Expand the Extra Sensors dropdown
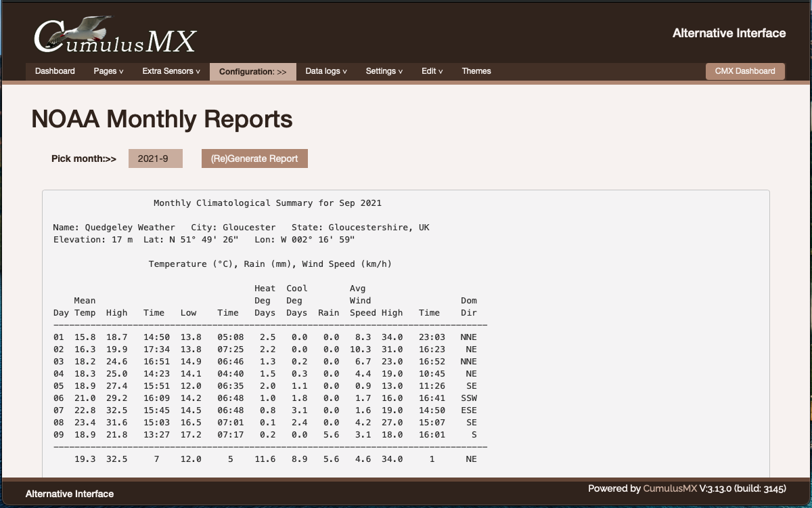This screenshot has width=812, height=508. [x=171, y=71]
